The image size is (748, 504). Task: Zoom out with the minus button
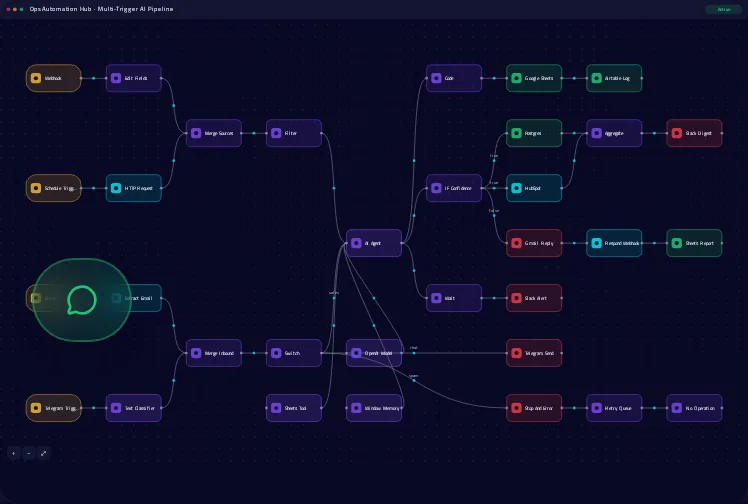(29, 453)
